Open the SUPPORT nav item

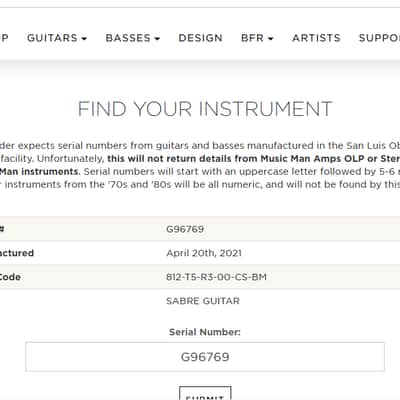pos(379,38)
